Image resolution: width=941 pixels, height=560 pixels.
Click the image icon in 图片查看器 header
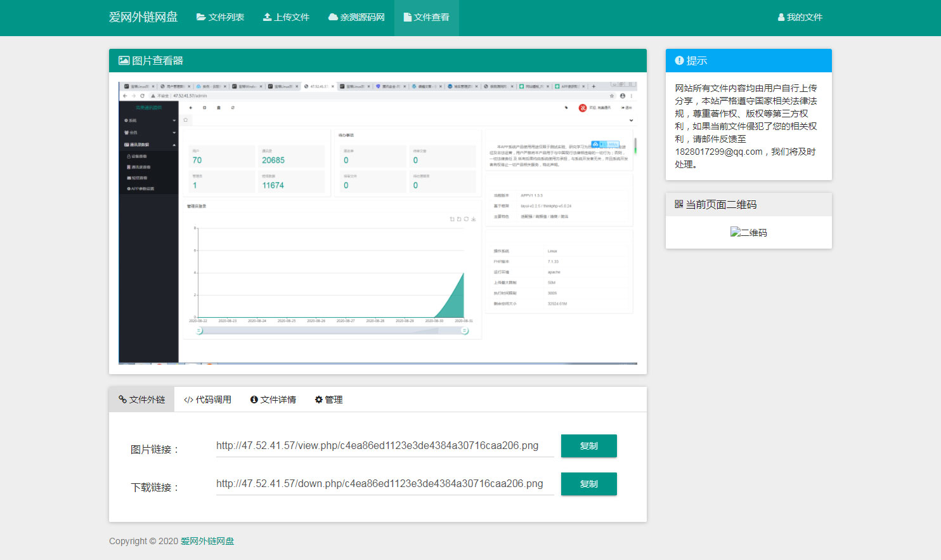[123, 60]
